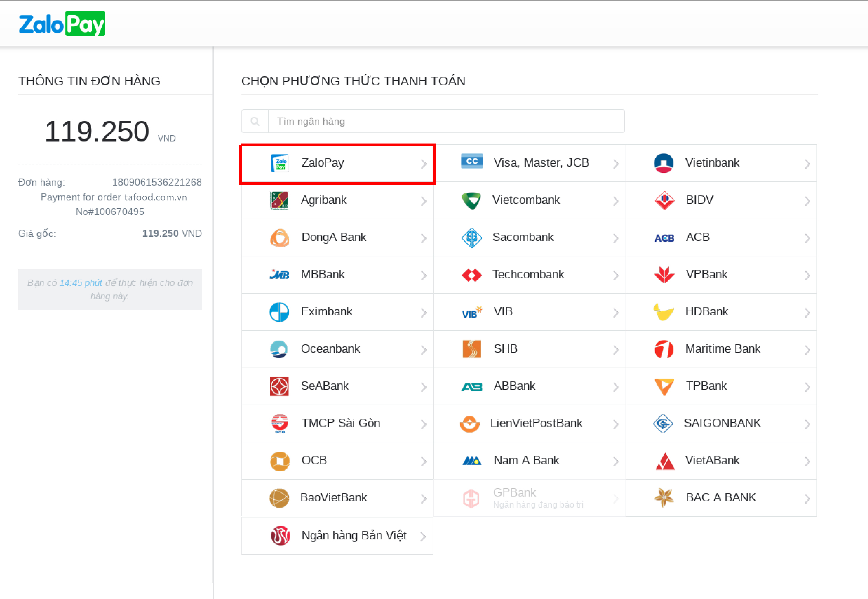This screenshot has width=868, height=599.
Task: Select BaoVietBank payment option
Action: pos(338,498)
